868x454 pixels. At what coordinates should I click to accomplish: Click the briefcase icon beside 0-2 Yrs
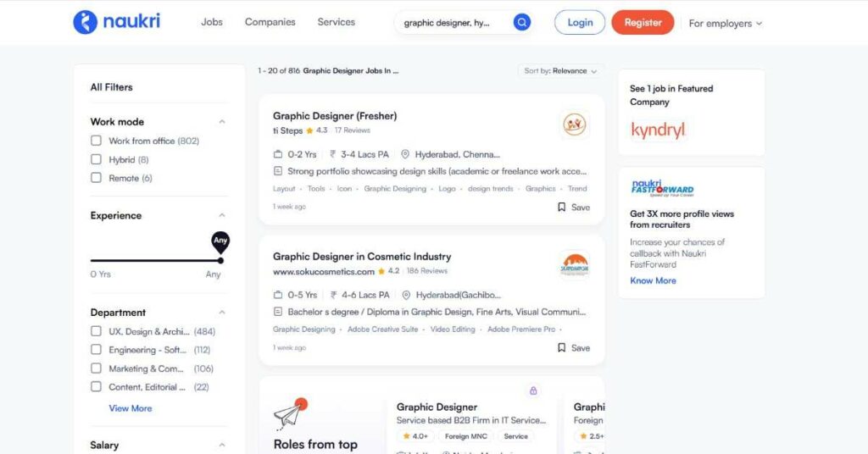tap(278, 154)
